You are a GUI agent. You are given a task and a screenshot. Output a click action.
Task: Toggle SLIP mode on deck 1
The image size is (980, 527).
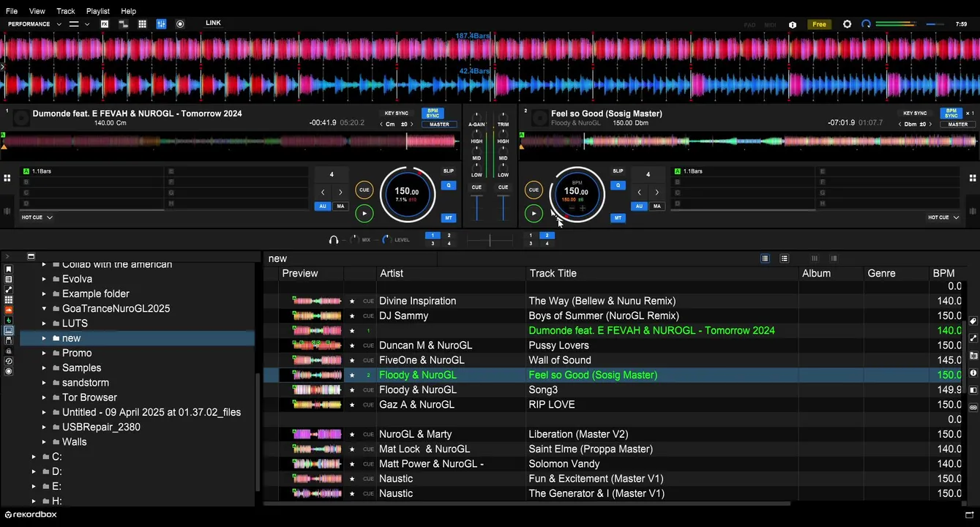tap(449, 171)
